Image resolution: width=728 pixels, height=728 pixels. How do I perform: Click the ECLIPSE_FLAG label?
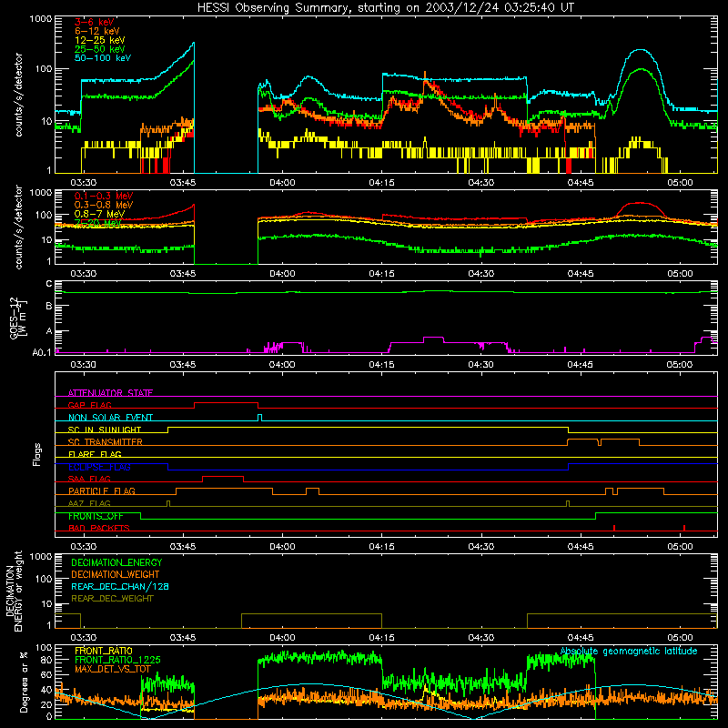(99, 467)
